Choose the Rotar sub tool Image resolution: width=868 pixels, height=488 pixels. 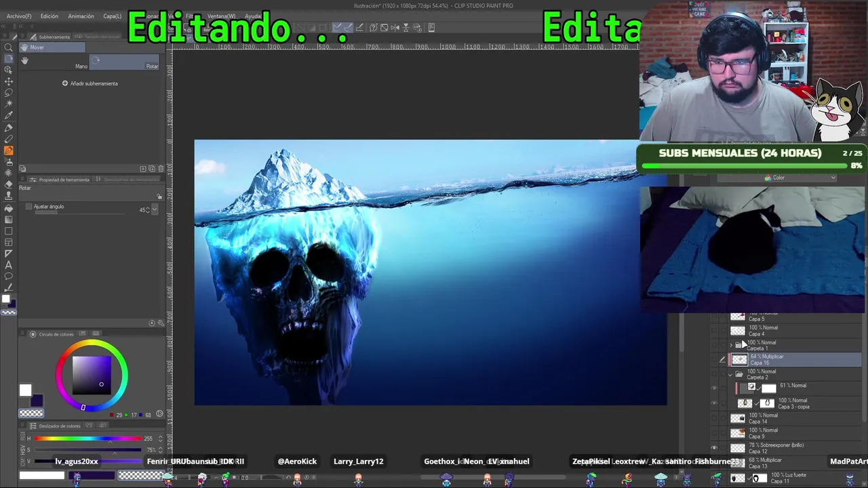coord(125,62)
